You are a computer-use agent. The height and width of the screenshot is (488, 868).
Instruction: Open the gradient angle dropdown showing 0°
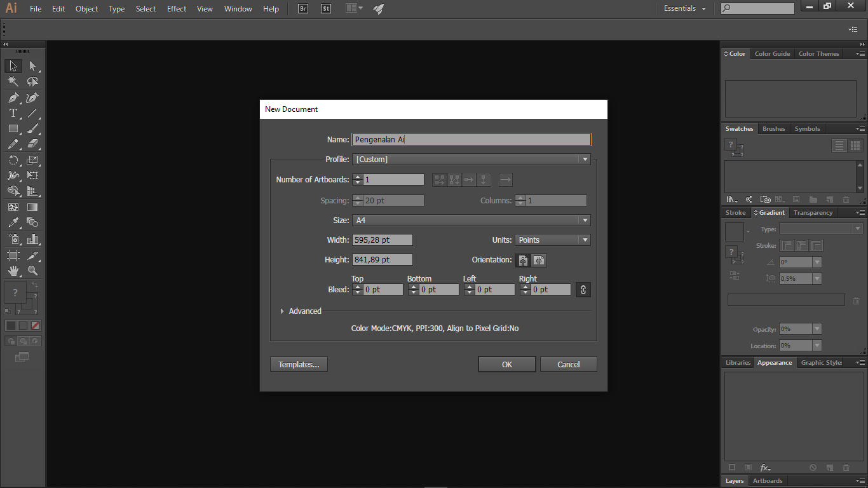tap(817, 262)
